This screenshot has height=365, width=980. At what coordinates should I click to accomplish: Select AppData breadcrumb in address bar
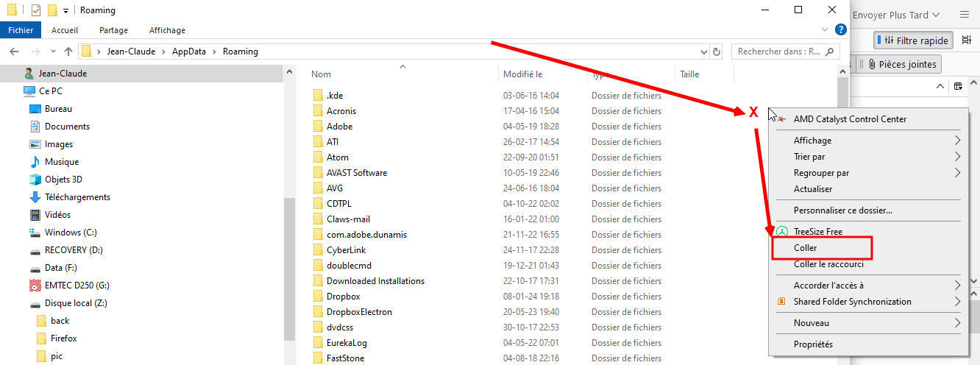point(188,52)
